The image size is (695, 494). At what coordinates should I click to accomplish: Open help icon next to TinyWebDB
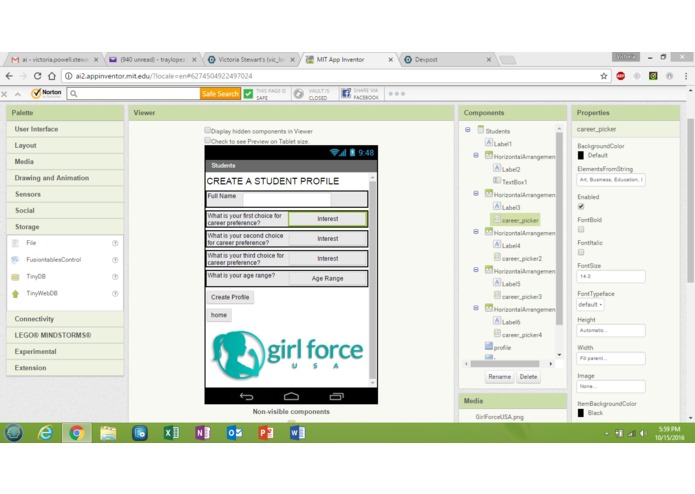click(115, 294)
